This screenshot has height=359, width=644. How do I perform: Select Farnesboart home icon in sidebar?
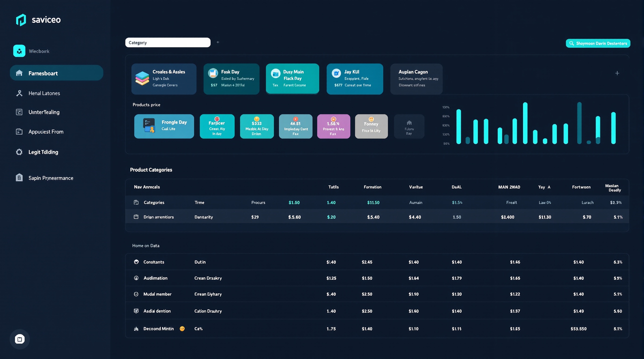tap(19, 73)
